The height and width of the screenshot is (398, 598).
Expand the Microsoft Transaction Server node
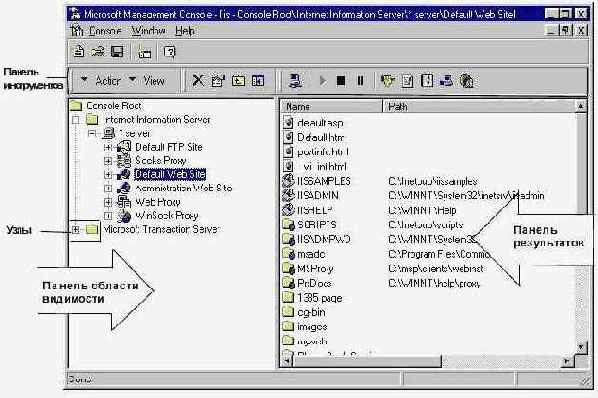tap(76, 229)
